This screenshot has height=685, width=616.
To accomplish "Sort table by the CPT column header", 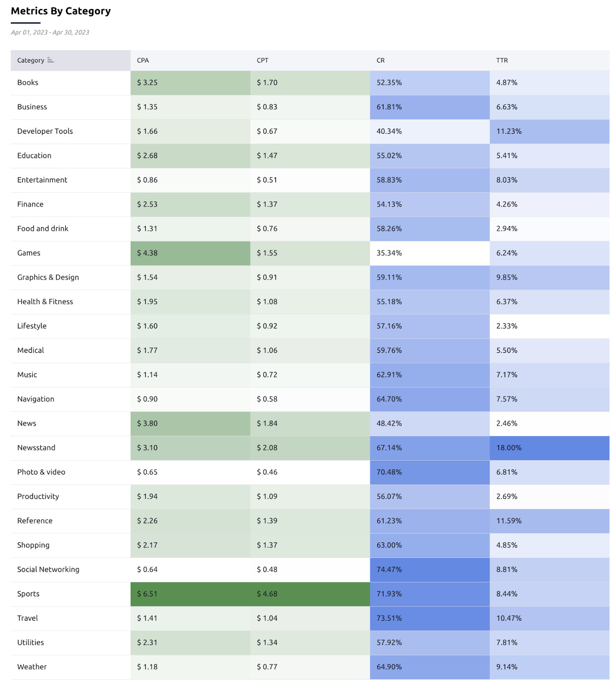I will pyautogui.click(x=263, y=60).
